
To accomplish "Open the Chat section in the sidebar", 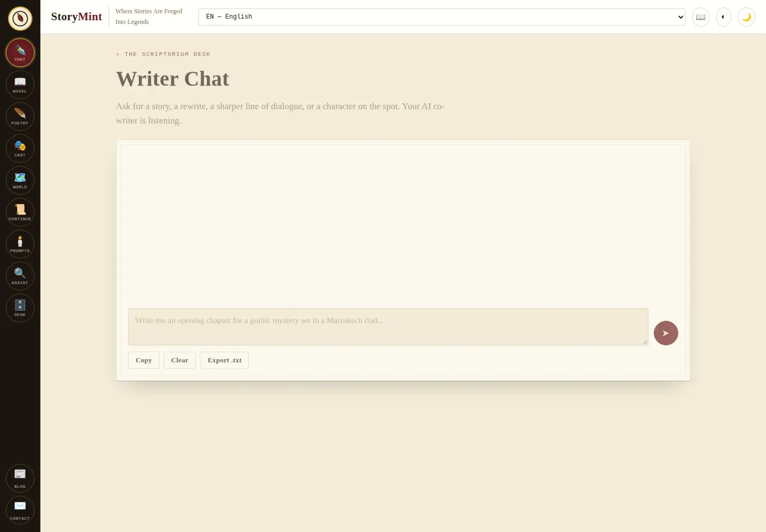I will pos(20,53).
